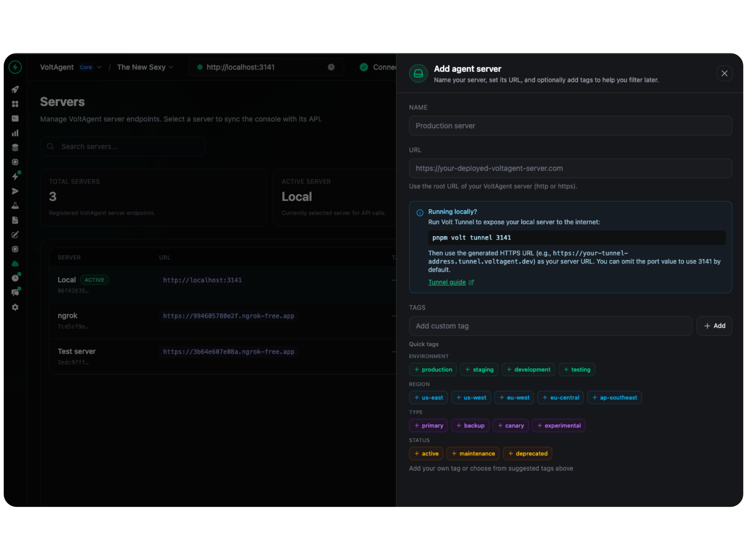The height and width of the screenshot is (560, 747).
Task: View Analytics via the bar chart sidebar icon
Action: tap(15, 133)
